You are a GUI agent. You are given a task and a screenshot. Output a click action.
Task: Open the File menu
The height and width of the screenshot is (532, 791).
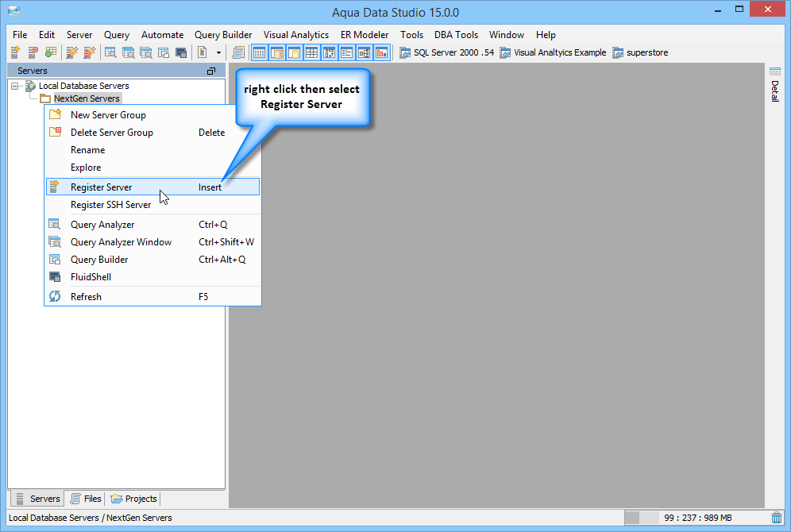(20, 35)
